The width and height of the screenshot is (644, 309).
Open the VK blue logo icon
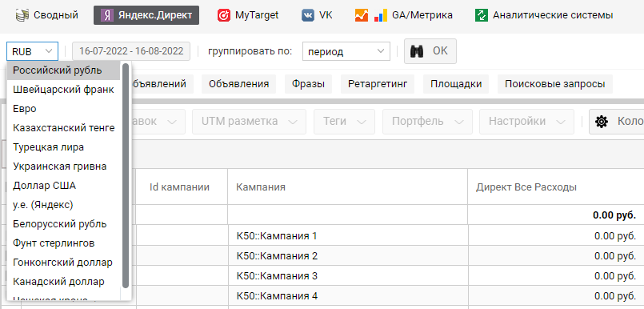pyautogui.click(x=308, y=16)
